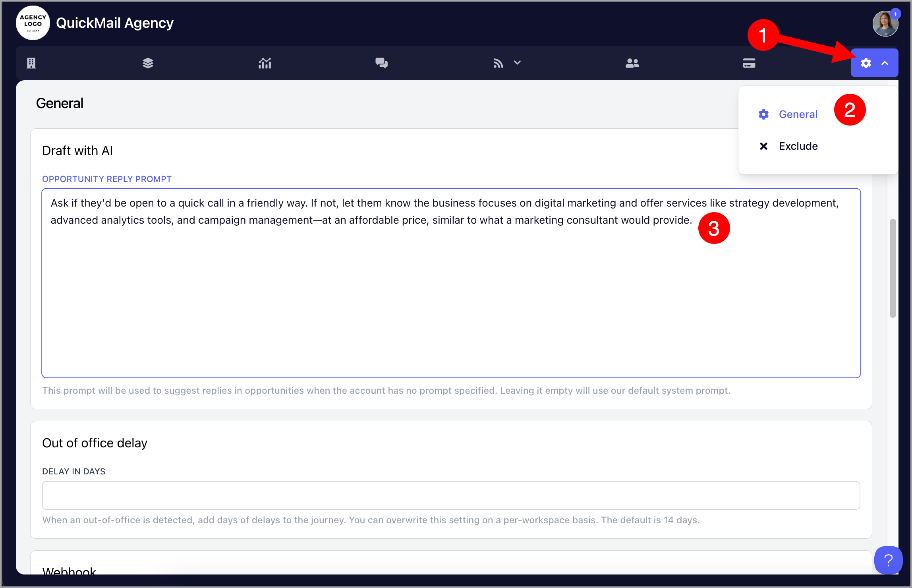Click the settings gear button in navbar

(866, 63)
